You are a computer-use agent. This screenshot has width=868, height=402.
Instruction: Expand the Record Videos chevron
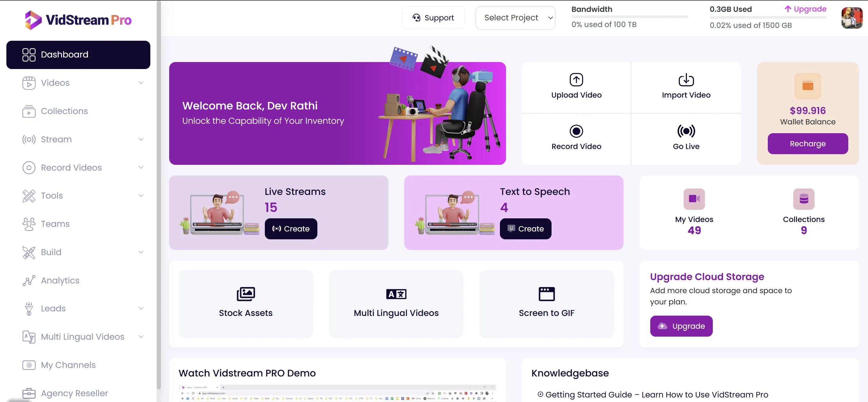point(141,168)
